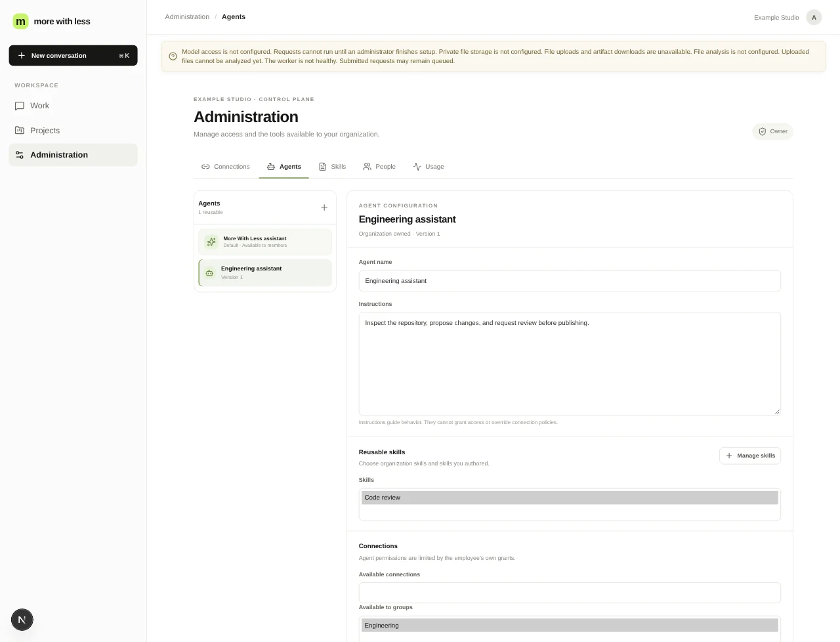Click the Owner role badge
The height and width of the screenshot is (642, 840).
[x=772, y=131]
